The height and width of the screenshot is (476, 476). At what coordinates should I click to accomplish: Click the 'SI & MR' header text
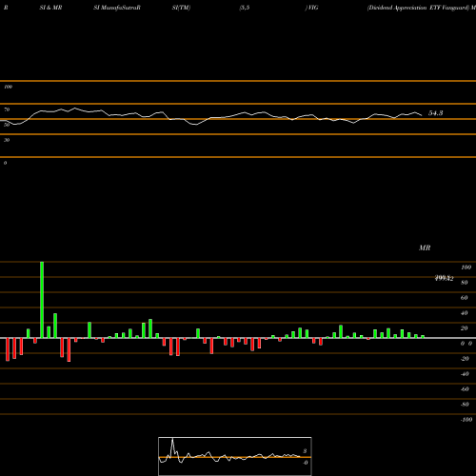click(x=50, y=8)
